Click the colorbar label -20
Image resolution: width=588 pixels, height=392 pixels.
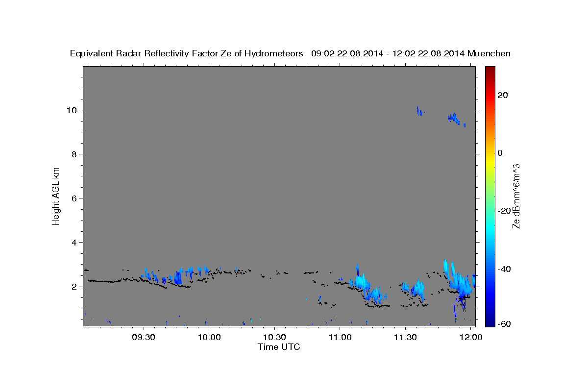pyautogui.click(x=504, y=211)
